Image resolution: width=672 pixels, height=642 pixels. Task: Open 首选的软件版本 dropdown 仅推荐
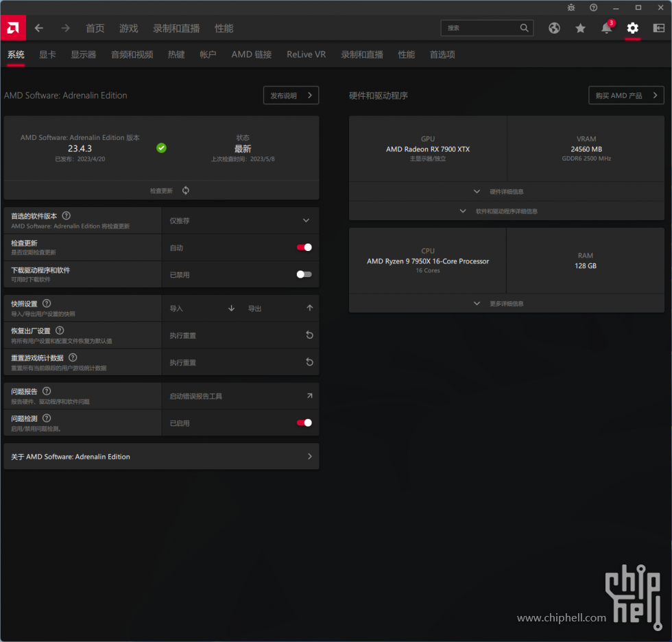[x=241, y=220]
